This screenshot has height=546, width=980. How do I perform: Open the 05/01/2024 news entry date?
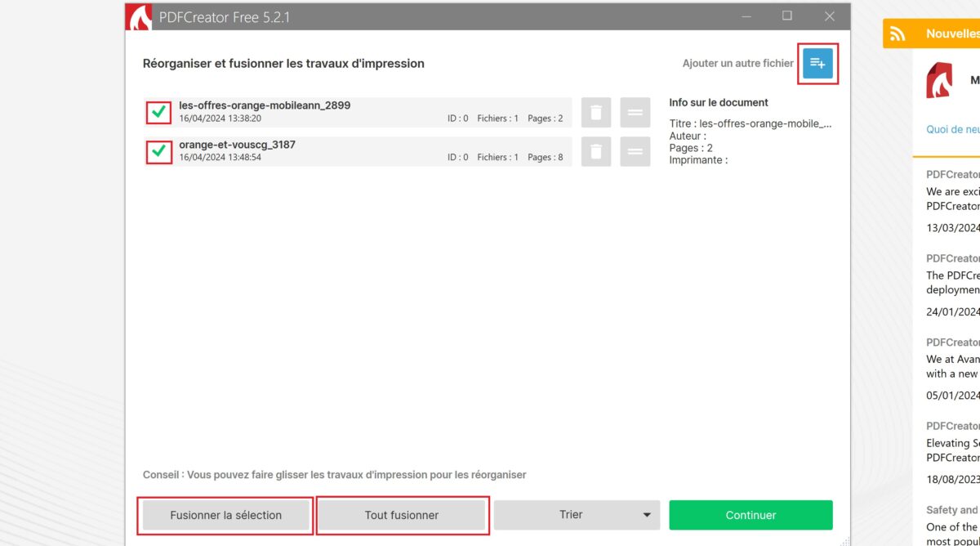pyautogui.click(x=953, y=396)
